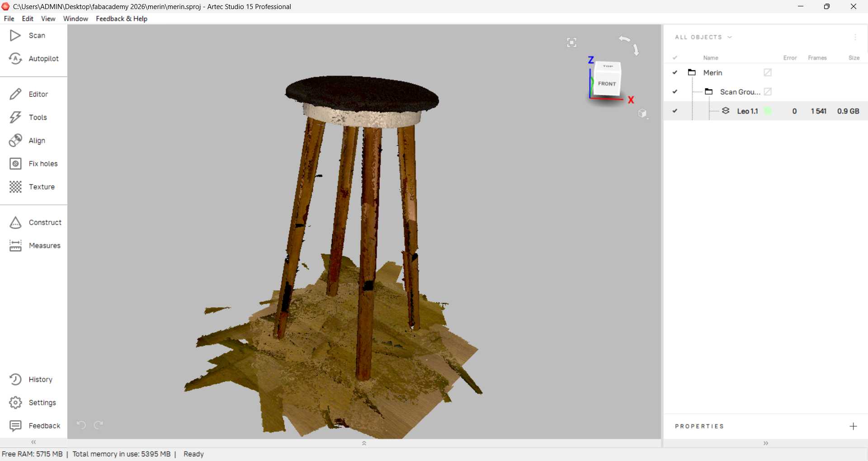The image size is (868, 461).
Task: Expand bottom panel with upward chevrons
Action: pos(364,443)
